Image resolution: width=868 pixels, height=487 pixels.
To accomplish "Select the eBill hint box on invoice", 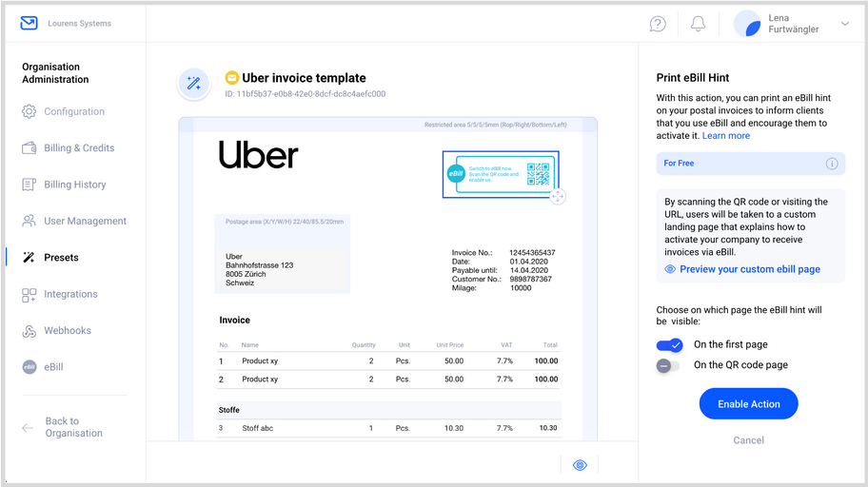I will click(x=501, y=174).
